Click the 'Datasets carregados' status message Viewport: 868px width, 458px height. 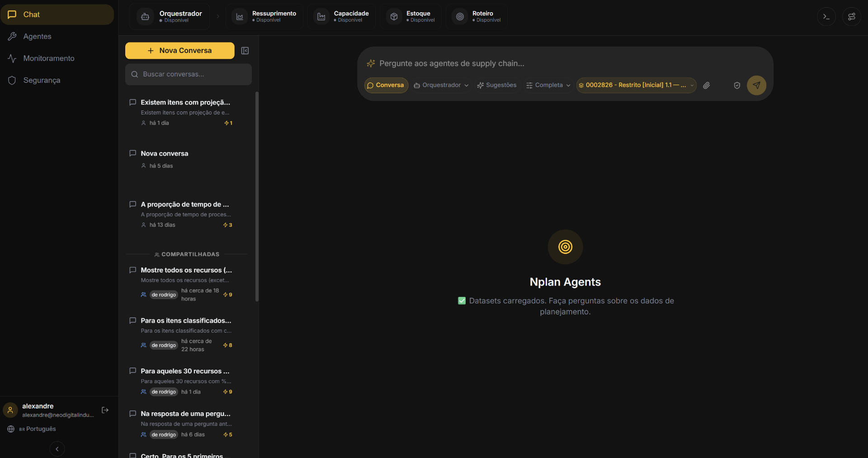(x=565, y=306)
